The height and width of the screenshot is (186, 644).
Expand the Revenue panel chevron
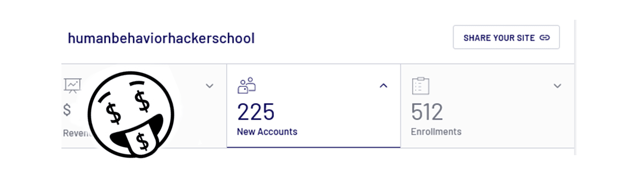point(209,86)
